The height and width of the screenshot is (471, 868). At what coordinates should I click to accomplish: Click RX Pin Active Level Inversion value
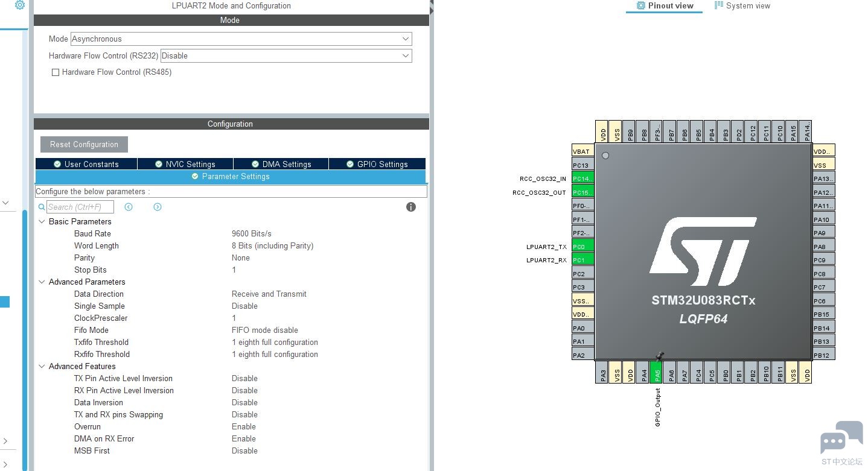point(244,390)
